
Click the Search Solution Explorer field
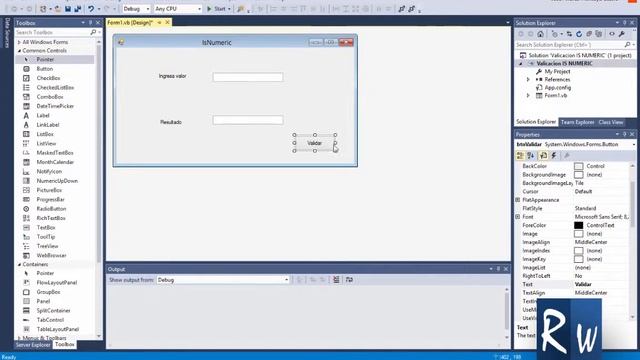pos(569,44)
